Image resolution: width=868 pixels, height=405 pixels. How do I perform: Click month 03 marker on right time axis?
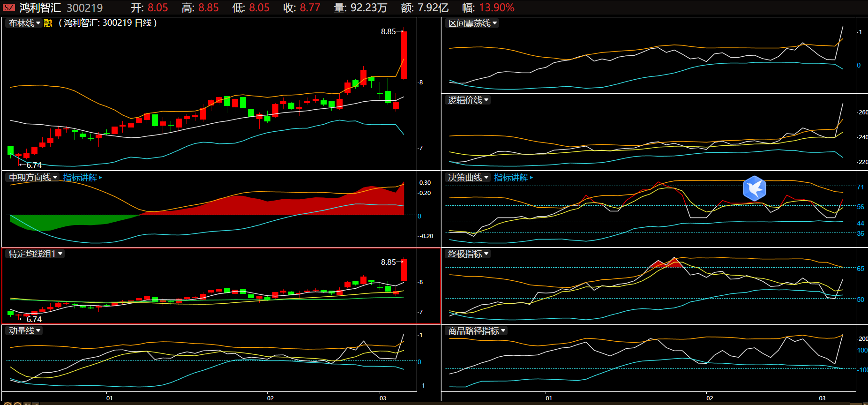click(822, 398)
